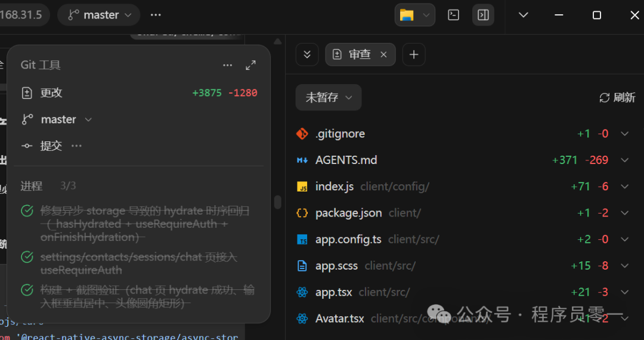Click the document icon of app.scss
This screenshot has width=644, height=340.
pyautogui.click(x=302, y=265)
